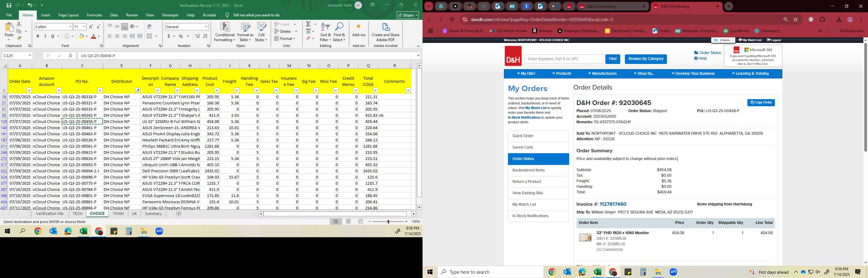
Task: Open the Page Layout ribbon tab
Action: click(68, 15)
